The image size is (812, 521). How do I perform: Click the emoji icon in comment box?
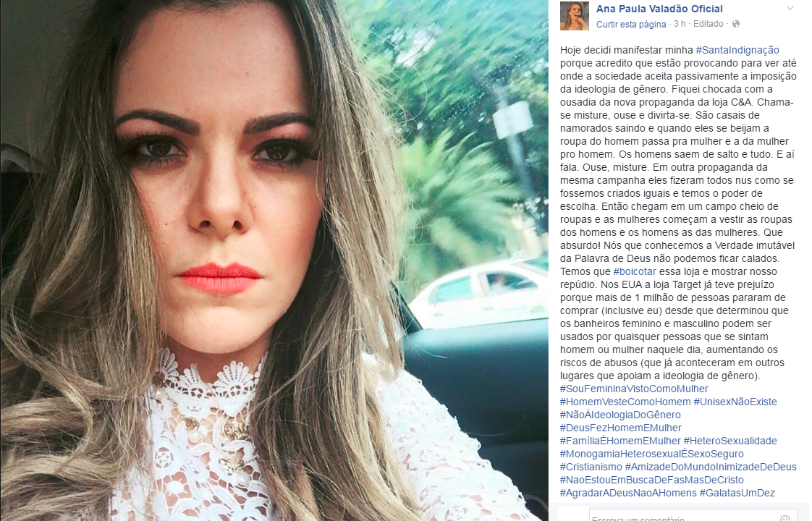click(x=785, y=518)
